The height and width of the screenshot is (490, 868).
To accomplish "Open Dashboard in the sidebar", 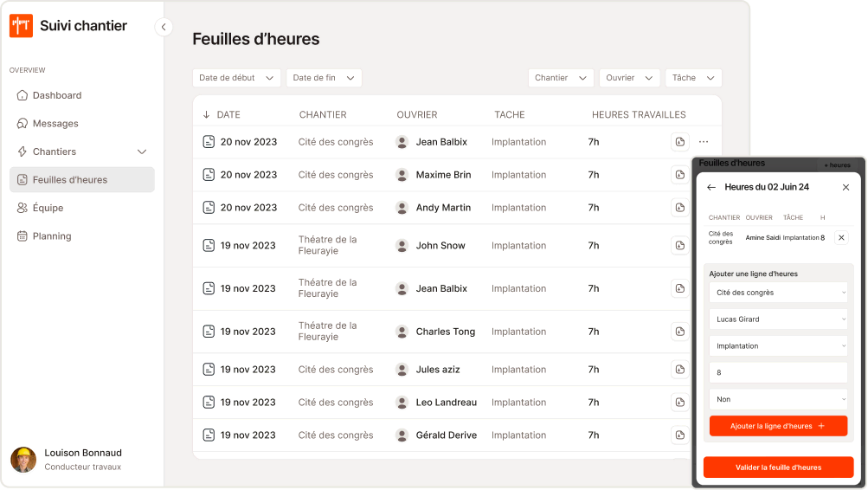I will point(82,95).
